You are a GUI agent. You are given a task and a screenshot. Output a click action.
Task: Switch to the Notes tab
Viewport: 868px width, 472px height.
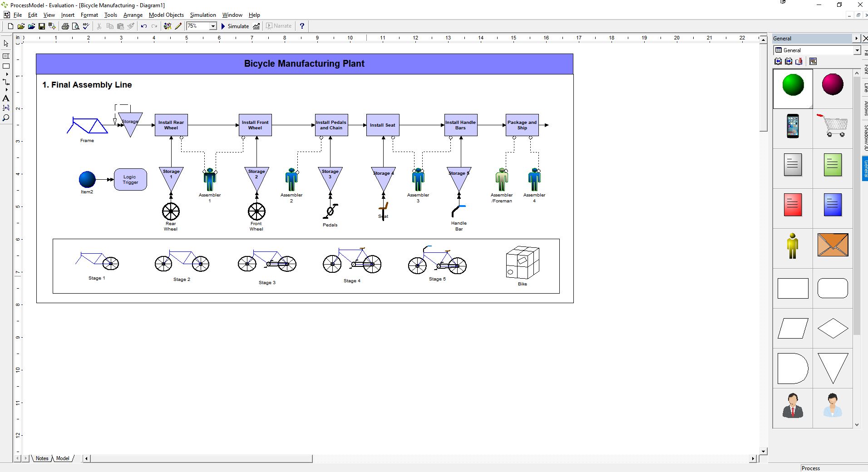pyautogui.click(x=42, y=458)
